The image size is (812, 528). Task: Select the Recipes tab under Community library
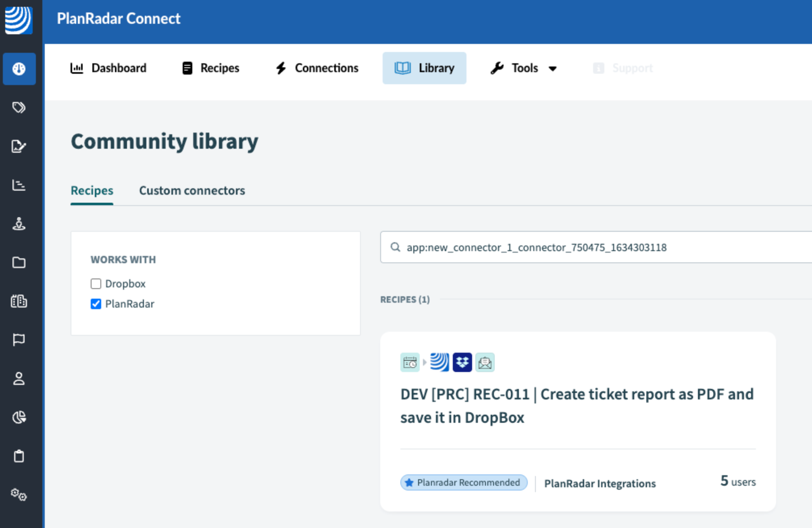click(92, 191)
